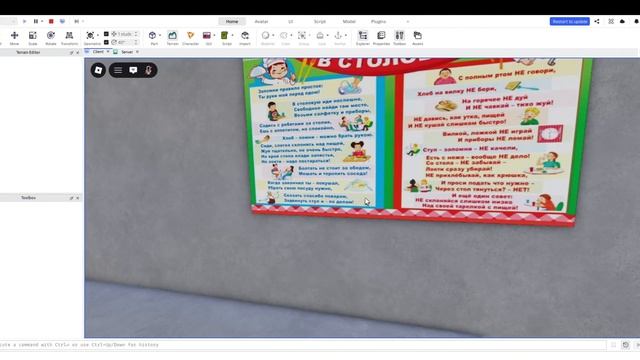This screenshot has width=640, height=360.
Task: Click the blue client/server switch icon
Action: pyautogui.click(x=62, y=21)
